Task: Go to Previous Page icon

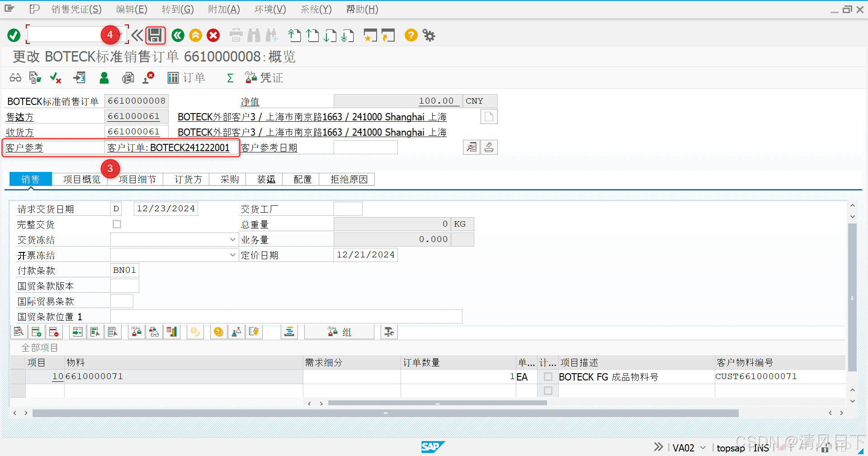Action: coord(312,35)
